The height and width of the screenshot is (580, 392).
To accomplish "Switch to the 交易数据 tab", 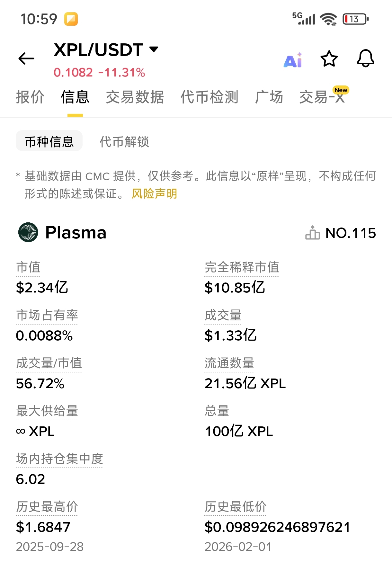I will coord(135,97).
